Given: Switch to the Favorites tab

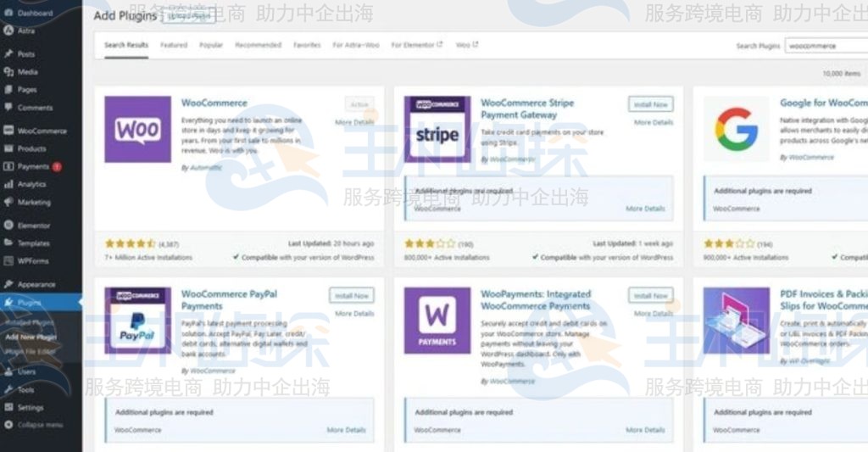Looking at the screenshot, I should [x=307, y=45].
